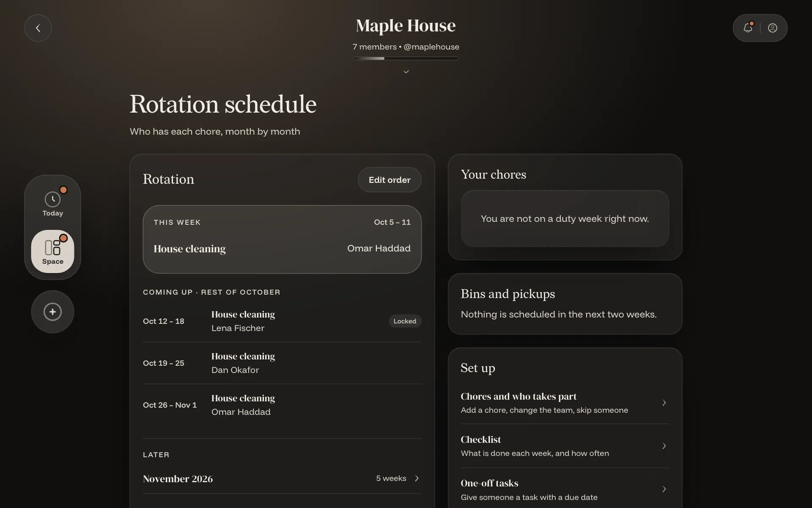
Task: Open the Checklist row chevron
Action: pos(664,446)
